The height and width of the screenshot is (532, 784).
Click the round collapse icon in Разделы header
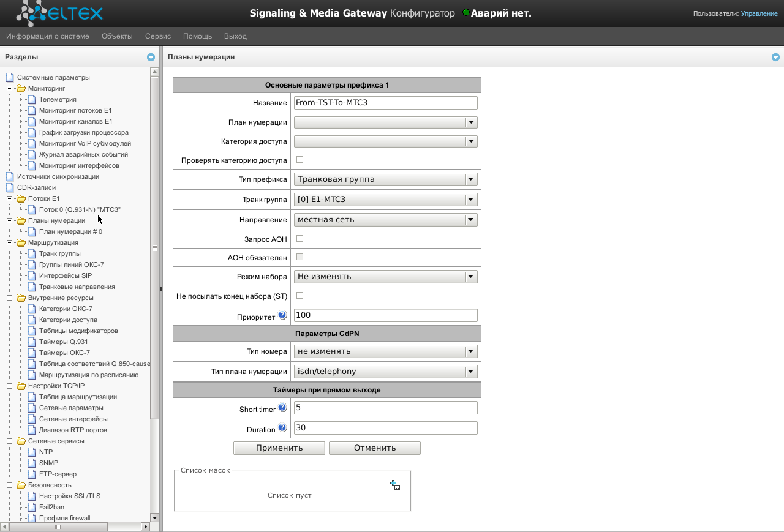point(151,57)
